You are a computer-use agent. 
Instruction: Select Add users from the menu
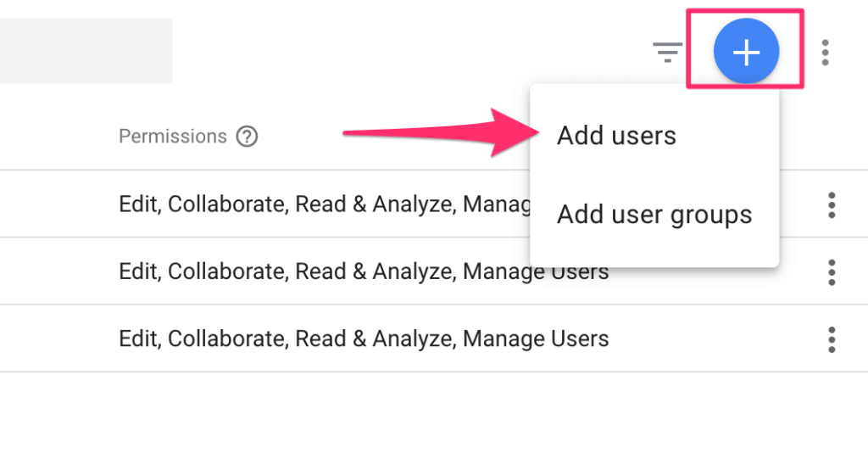click(x=616, y=136)
